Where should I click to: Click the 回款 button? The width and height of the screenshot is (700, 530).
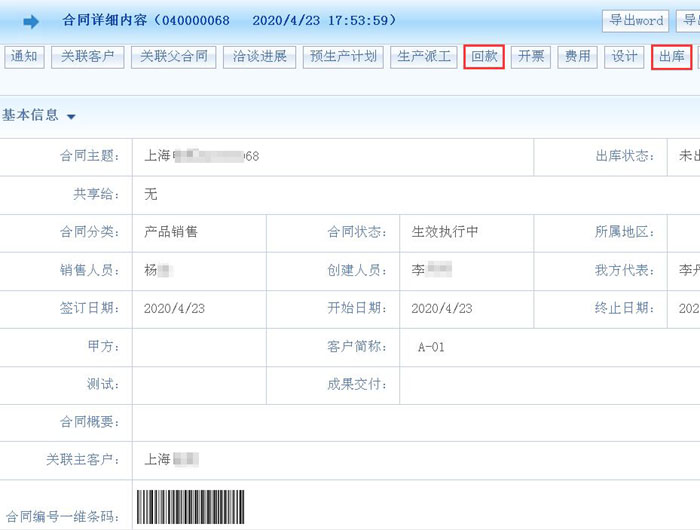(484, 57)
